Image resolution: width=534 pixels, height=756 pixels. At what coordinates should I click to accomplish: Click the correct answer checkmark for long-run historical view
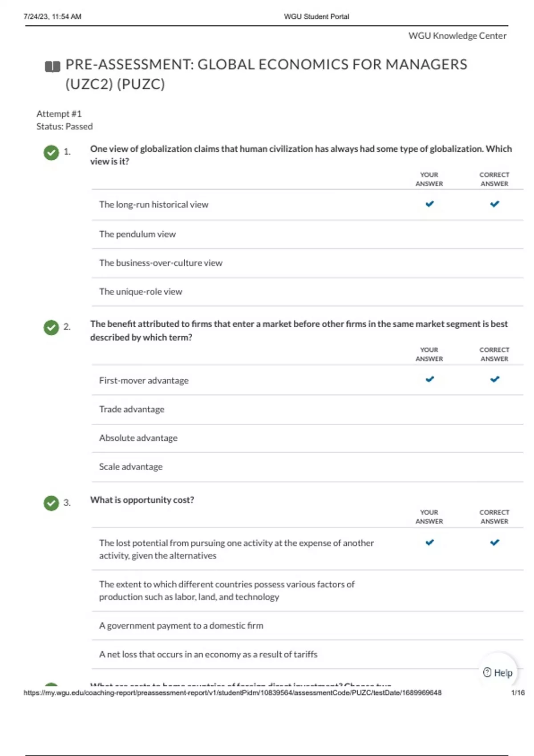tap(494, 204)
